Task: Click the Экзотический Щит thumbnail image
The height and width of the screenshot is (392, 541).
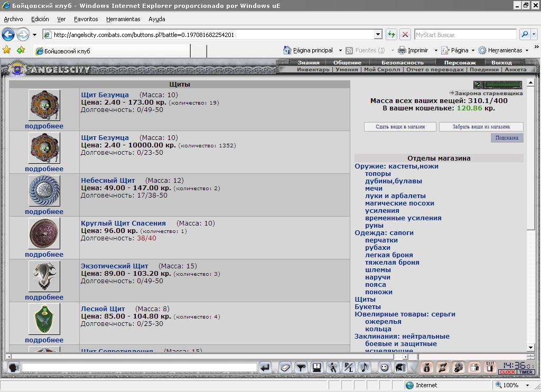Action: tap(44, 276)
